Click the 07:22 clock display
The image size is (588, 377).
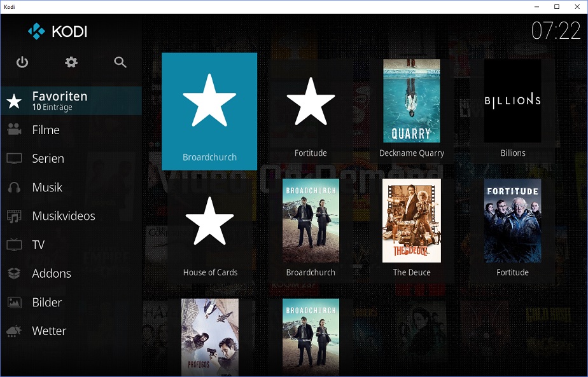pos(556,31)
